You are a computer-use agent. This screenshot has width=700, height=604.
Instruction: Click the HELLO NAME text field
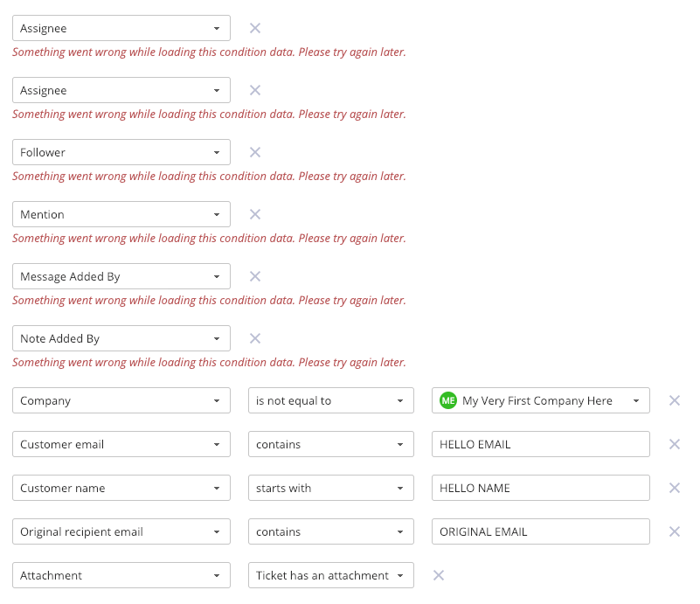tap(541, 488)
